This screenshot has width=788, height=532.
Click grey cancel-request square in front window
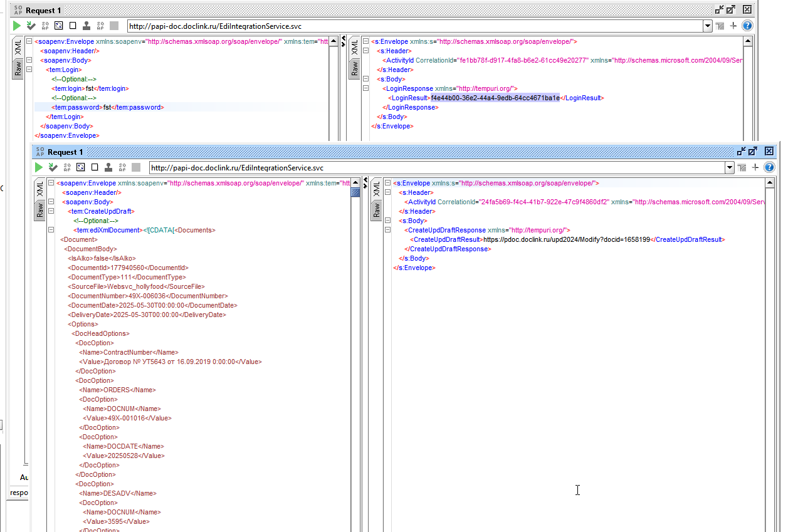pyautogui.click(x=136, y=167)
